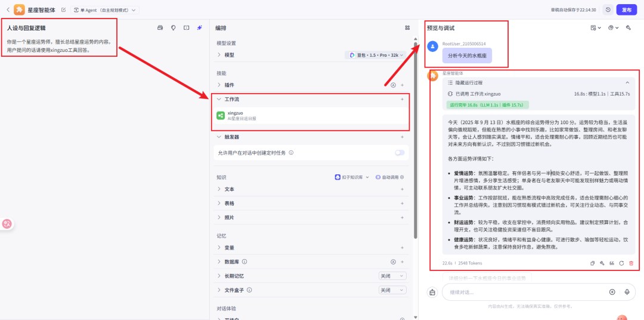
Task: Expand the 照片 knowledge section
Action: click(x=219, y=217)
